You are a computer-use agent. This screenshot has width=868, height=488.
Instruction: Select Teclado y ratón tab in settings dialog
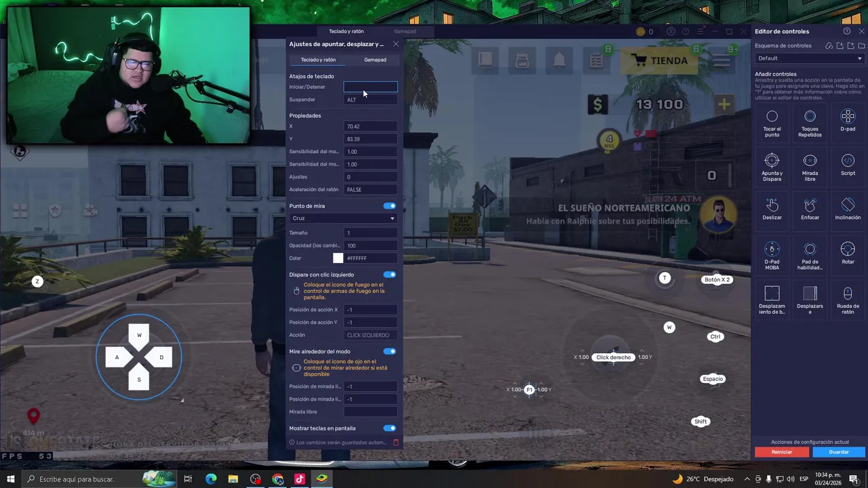point(318,60)
